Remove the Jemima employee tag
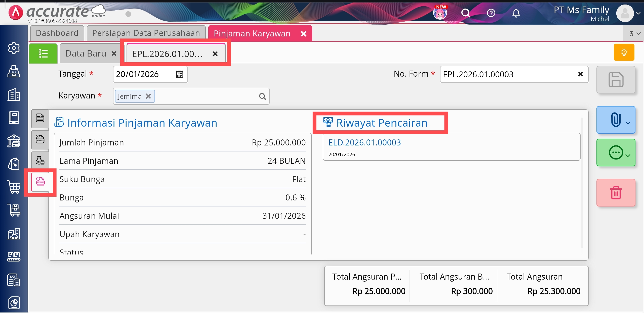This screenshot has width=644, height=314. (148, 96)
